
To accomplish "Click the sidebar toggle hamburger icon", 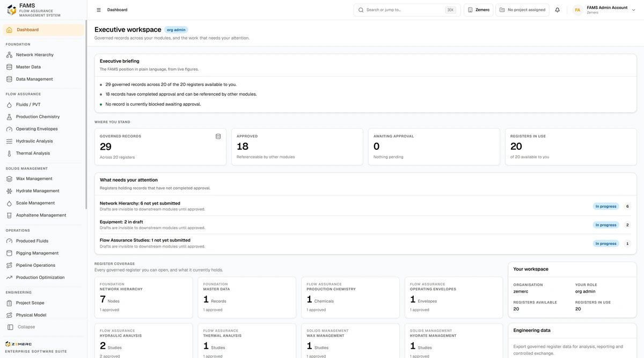I will coord(99,10).
